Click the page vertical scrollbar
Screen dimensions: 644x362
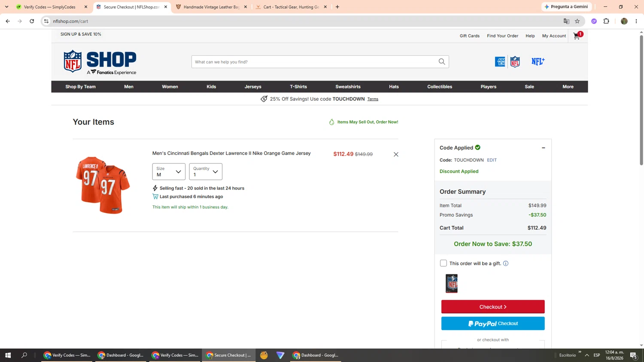pos(641,100)
